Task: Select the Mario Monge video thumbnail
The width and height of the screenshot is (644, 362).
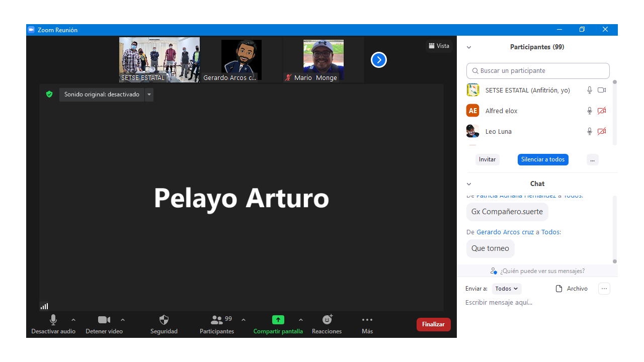Action: click(x=324, y=60)
